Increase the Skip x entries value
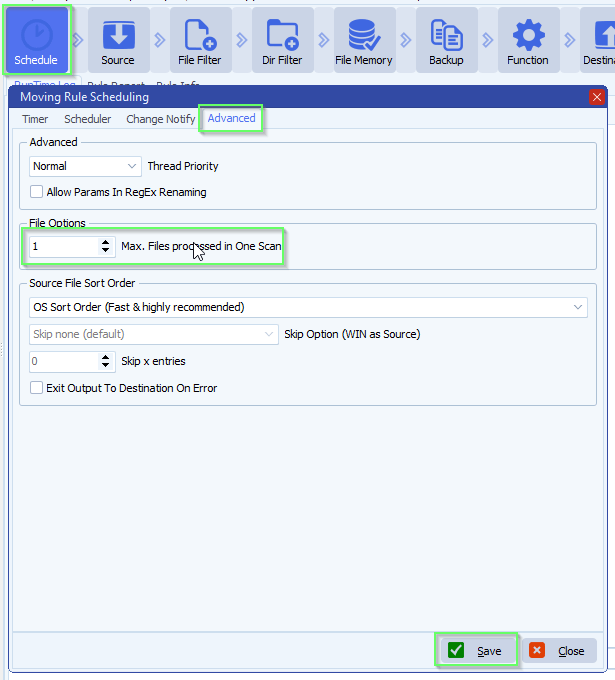615x680 pixels. coord(105,357)
